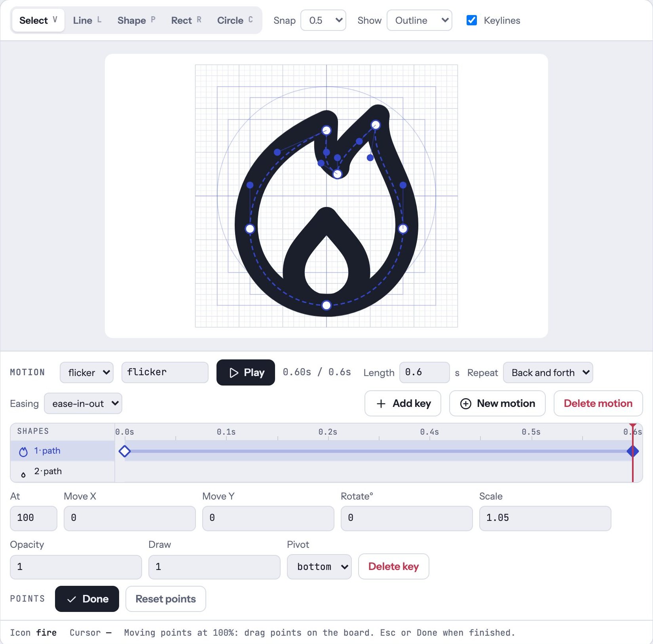Image resolution: width=653 pixels, height=644 pixels.
Task: Select the 1·path row in Shapes list
Action: click(x=63, y=451)
